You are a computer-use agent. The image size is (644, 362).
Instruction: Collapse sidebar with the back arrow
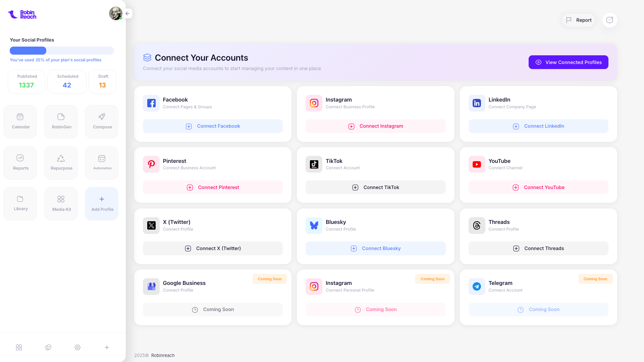[x=127, y=13]
